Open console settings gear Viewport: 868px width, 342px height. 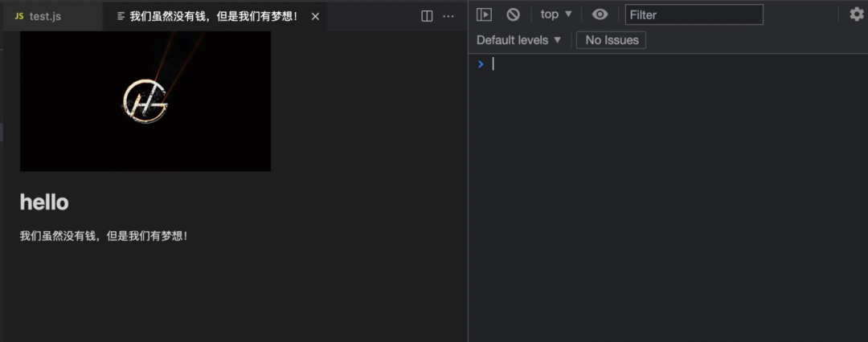857,14
